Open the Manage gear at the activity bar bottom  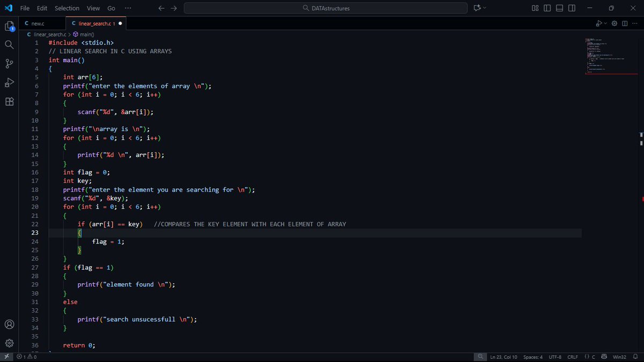[9, 343]
